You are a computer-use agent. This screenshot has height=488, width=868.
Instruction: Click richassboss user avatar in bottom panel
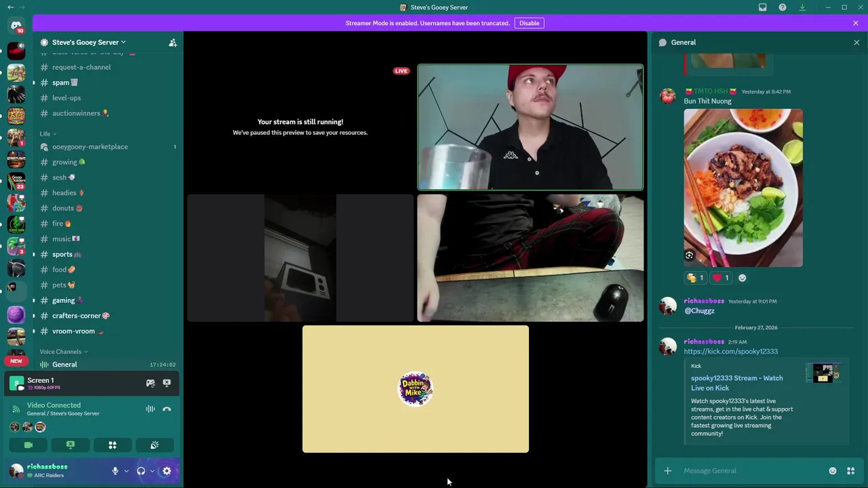[16, 471]
